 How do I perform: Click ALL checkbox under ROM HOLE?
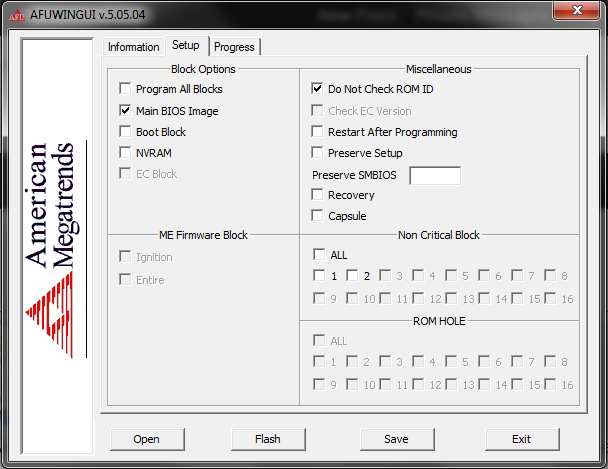[319, 340]
